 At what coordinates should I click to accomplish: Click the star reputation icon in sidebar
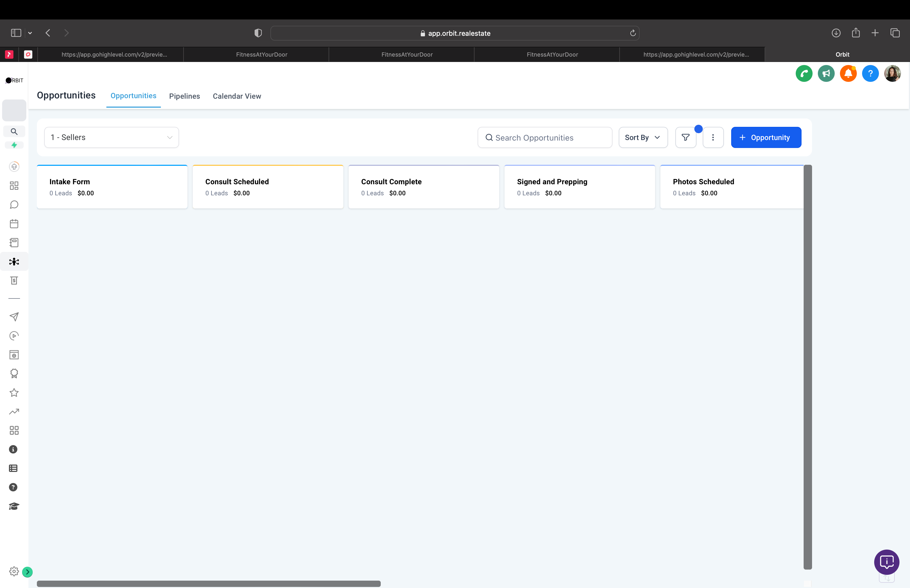[14, 392]
